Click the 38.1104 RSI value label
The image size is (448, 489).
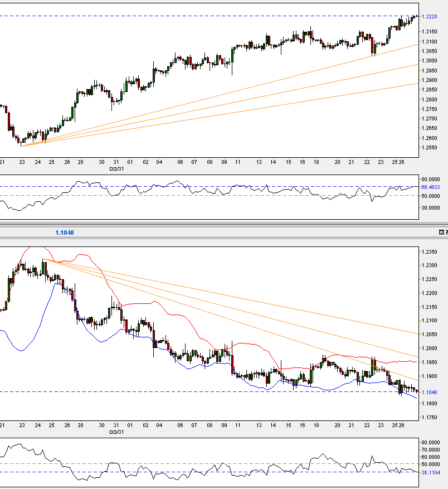pyautogui.click(x=429, y=472)
